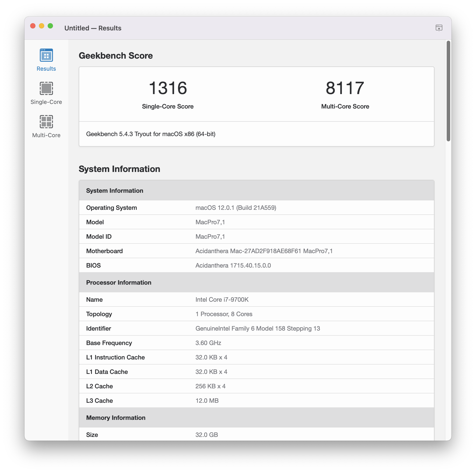Click the Single-Core tab label
476x473 pixels.
click(x=46, y=102)
